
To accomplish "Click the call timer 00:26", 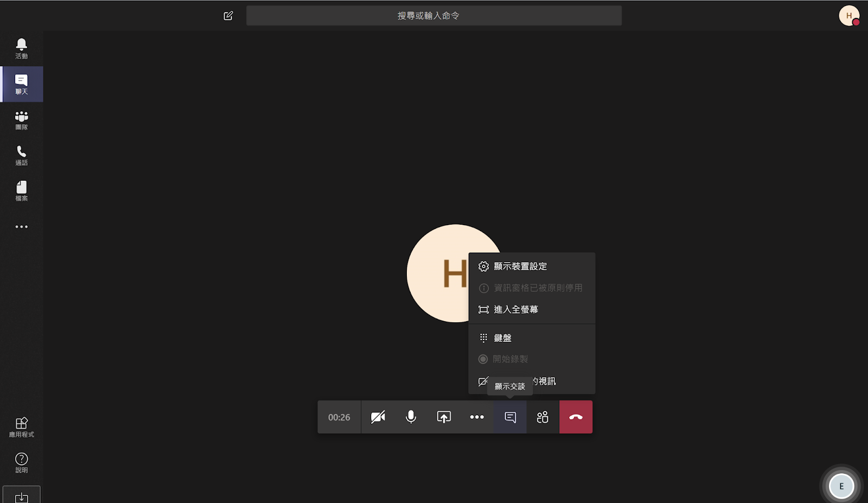I will tap(339, 417).
